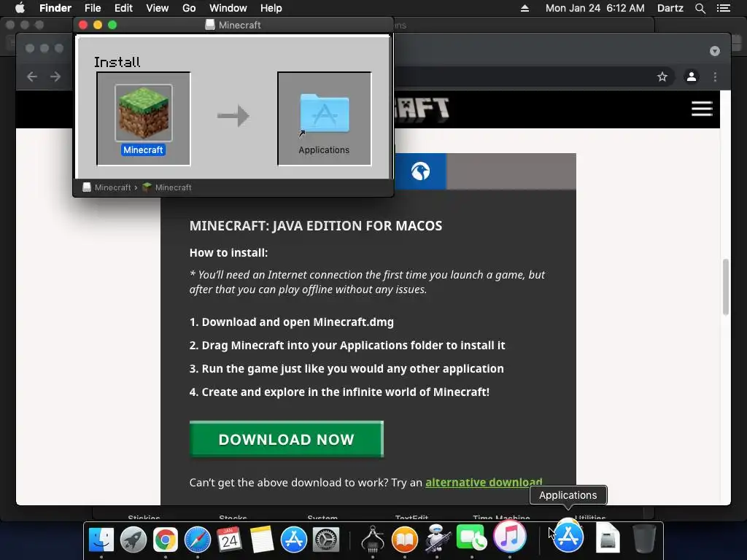
Task: Click Minecraft app item in path bar
Action: point(167,187)
